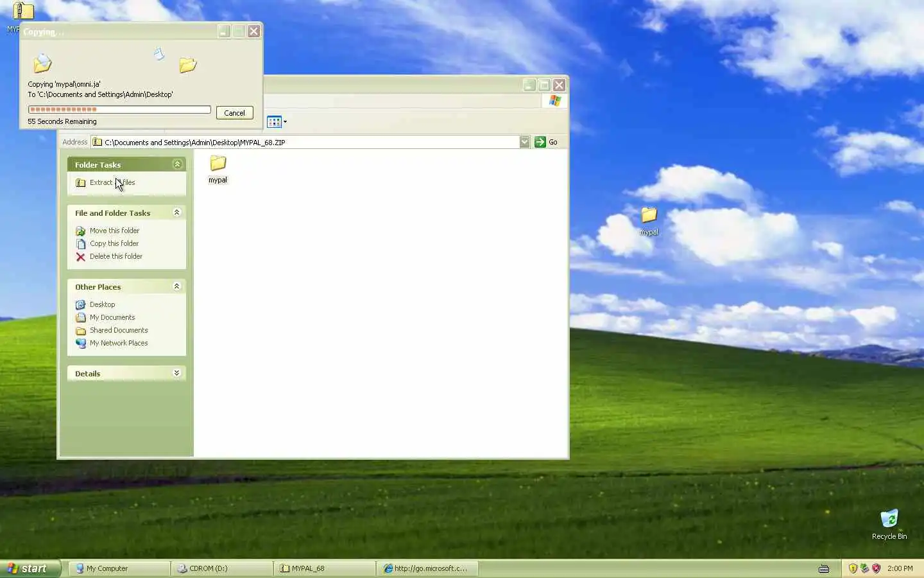Minimize the MYPAL_68 explorer window

click(x=529, y=85)
